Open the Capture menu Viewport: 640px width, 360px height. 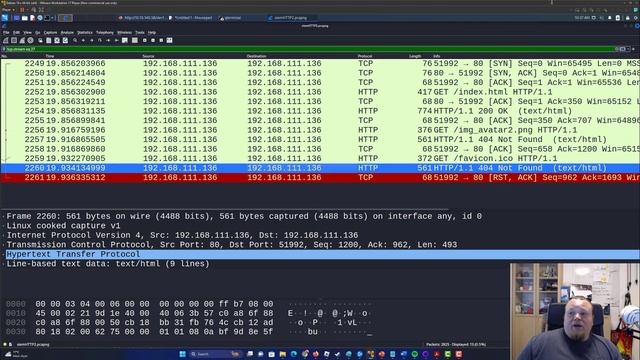[x=51, y=32]
